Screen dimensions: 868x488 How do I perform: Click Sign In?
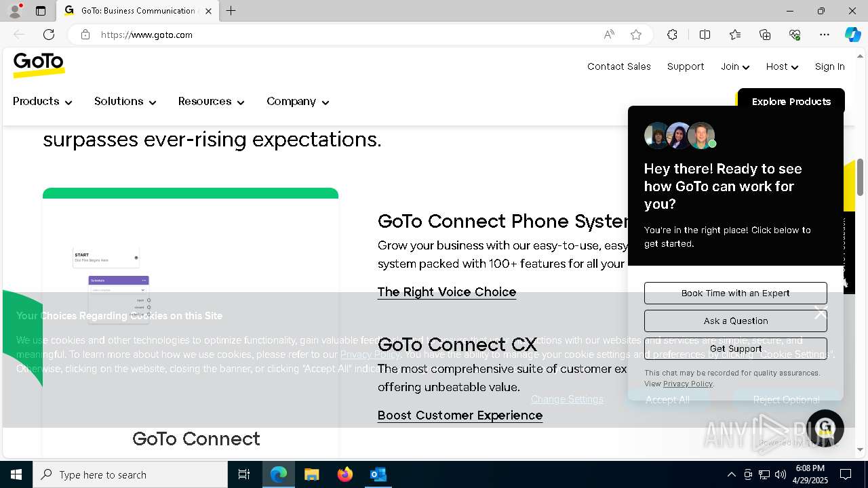click(829, 66)
